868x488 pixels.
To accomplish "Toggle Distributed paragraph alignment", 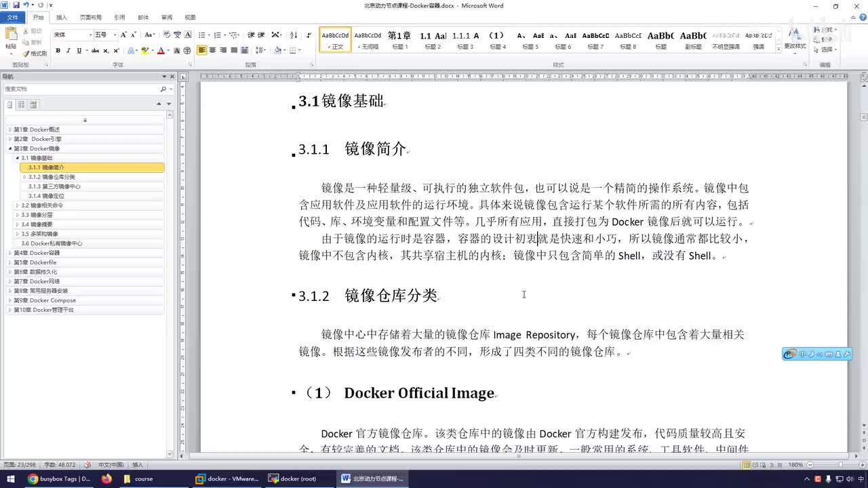I will point(245,50).
